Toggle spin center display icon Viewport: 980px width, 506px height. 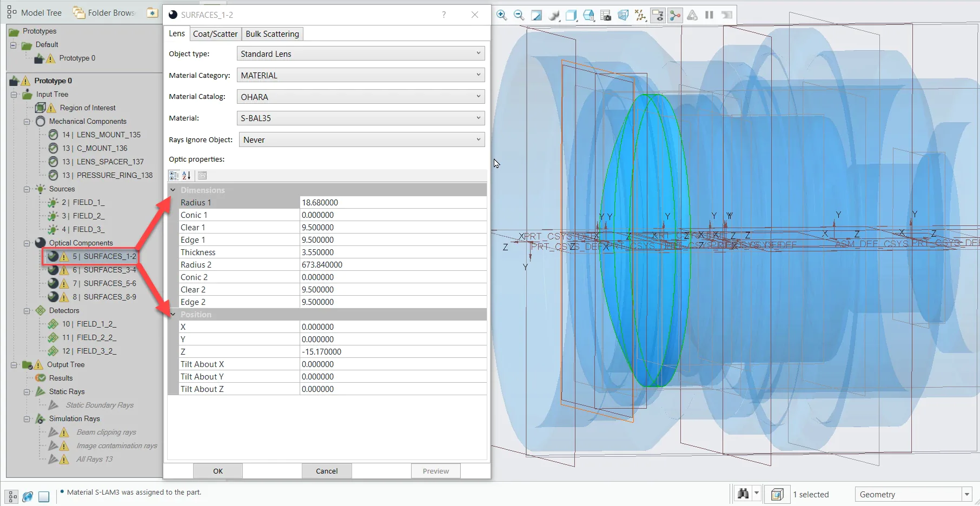675,15
